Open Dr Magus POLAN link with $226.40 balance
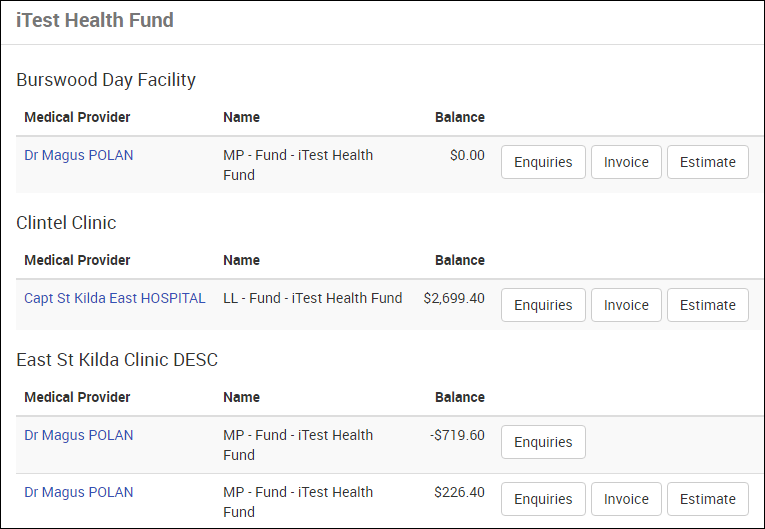Image resolution: width=765 pixels, height=529 pixels. pos(79,492)
